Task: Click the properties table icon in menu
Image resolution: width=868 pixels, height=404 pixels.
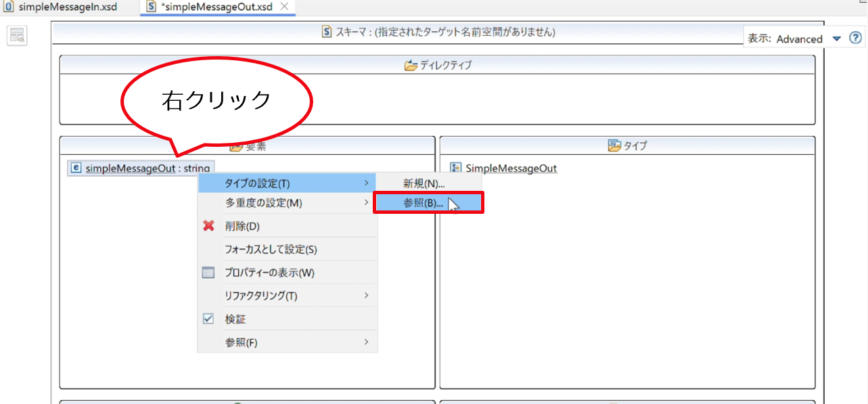Action: coord(209,273)
